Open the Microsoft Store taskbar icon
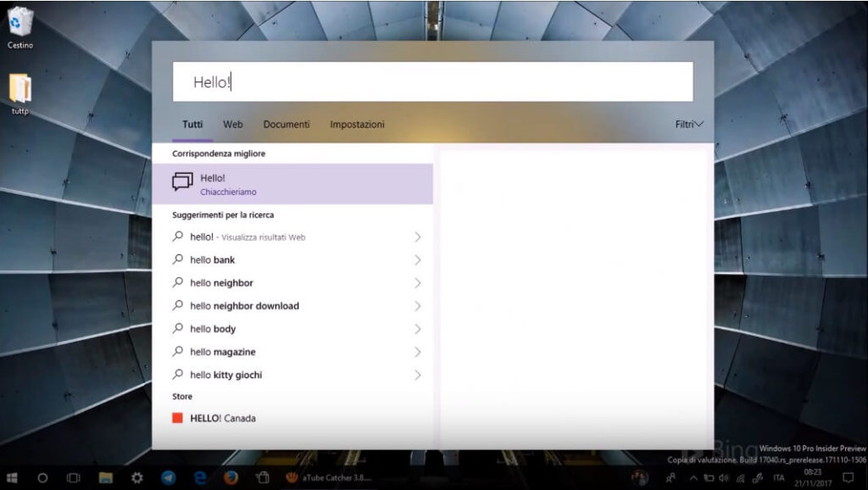Image resolution: width=868 pixels, height=490 pixels. pyautogui.click(x=263, y=477)
